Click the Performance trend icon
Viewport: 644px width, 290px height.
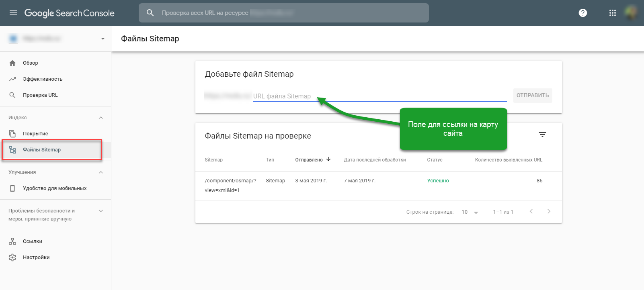pos(12,79)
